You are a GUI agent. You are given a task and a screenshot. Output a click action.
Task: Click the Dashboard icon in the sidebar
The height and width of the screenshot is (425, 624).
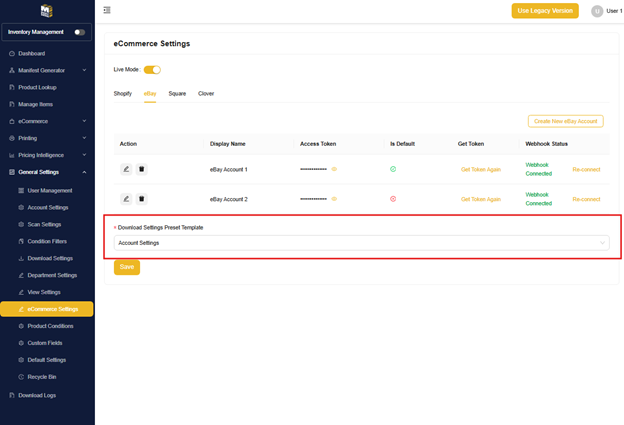coord(12,53)
